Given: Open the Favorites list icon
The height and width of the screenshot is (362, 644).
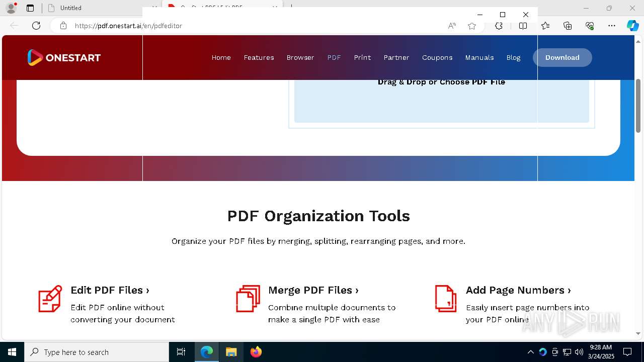Looking at the screenshot, I should click(x=545, y=26).
